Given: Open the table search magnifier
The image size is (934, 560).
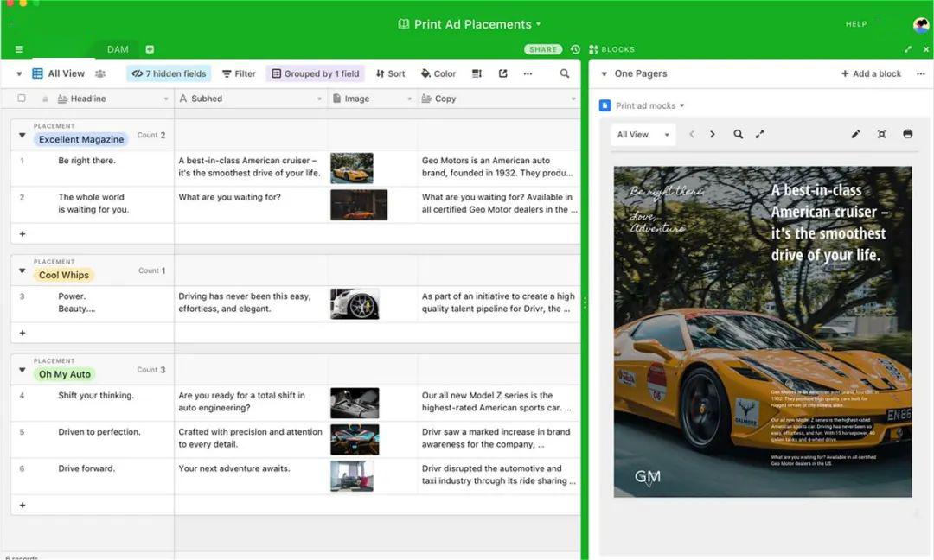Looking at the screenshot, I should (565, 74).
